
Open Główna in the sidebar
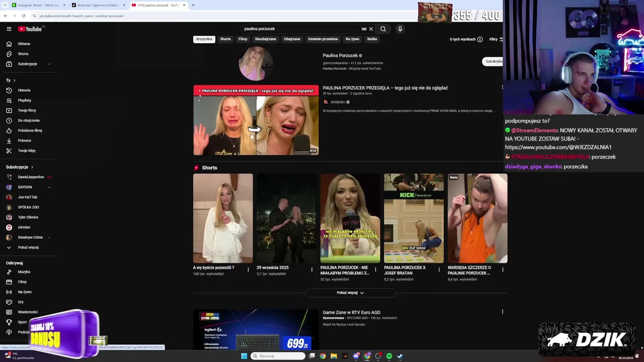click(24, 44)
